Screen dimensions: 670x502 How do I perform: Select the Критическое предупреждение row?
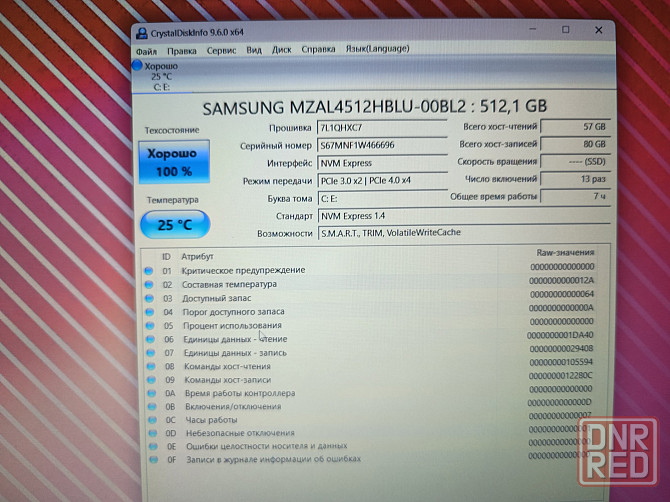[x=370, y=269]
